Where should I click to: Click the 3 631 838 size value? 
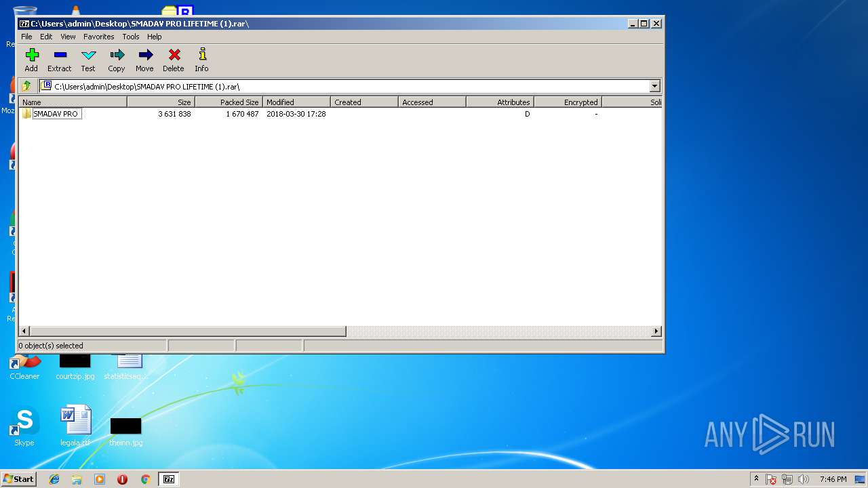[174, 114]
